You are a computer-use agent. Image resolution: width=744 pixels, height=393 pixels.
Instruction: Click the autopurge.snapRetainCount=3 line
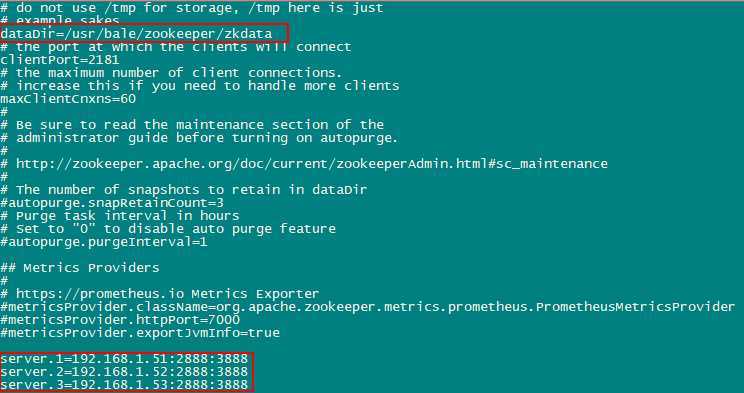coord(112,203)
